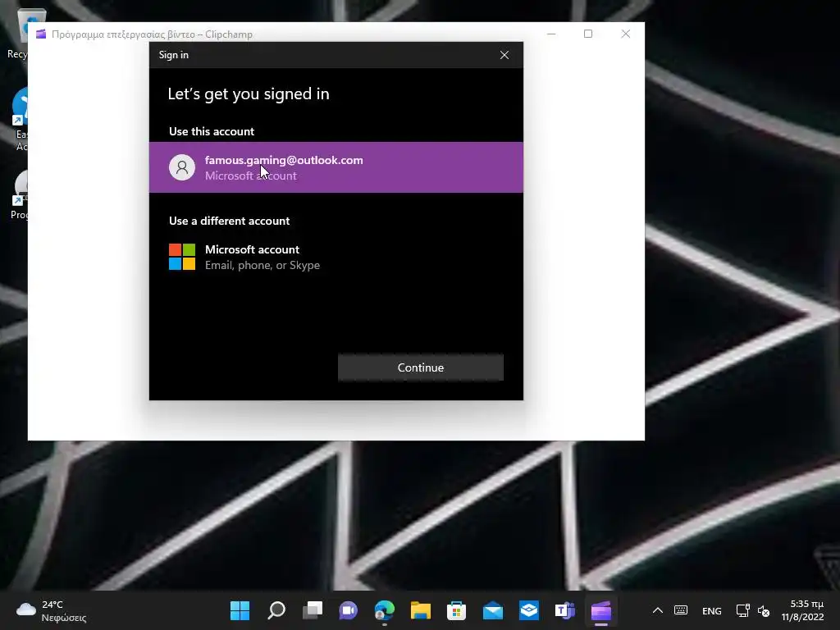Click the 'Email, phone, or Skype' text
The image size is (840, 630).
[x=262, y=265]
